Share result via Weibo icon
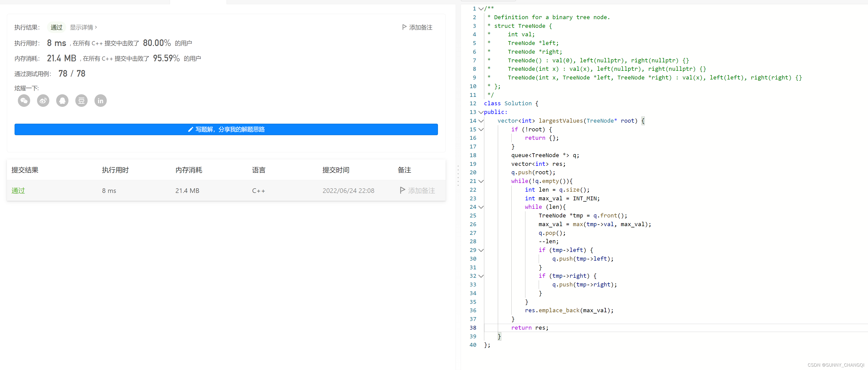Viewport: 868px width, 370px height. (x=43, y=100)
